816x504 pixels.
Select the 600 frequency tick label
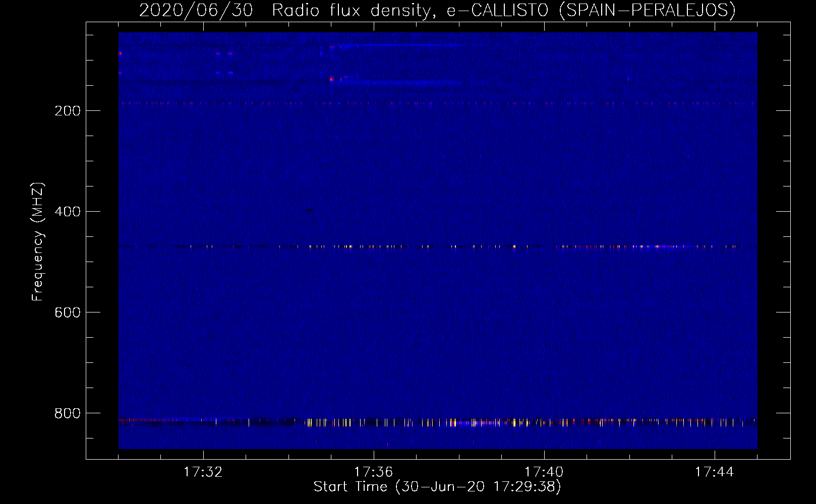[x=68, y=312]
